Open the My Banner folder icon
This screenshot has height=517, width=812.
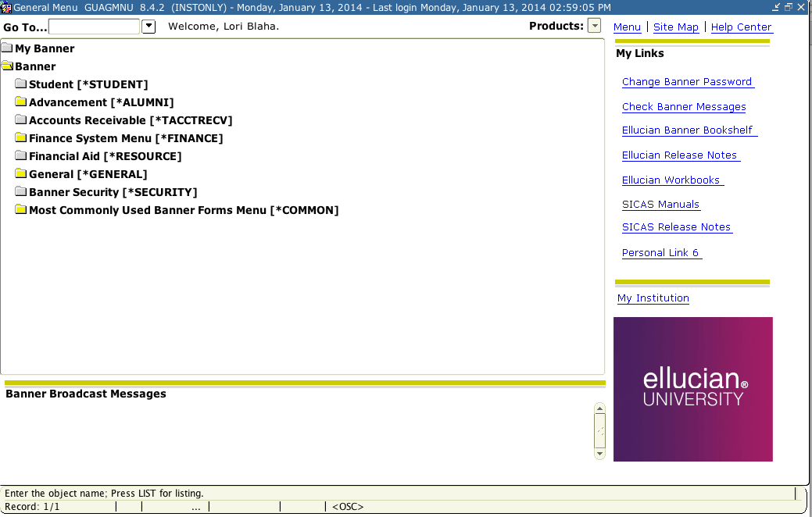pos(7,48)
